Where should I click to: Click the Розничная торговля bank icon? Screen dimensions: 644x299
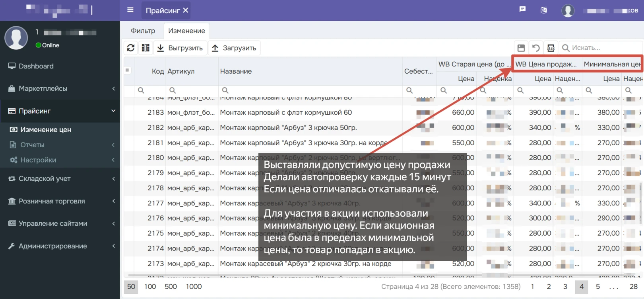tap(12, 201)
